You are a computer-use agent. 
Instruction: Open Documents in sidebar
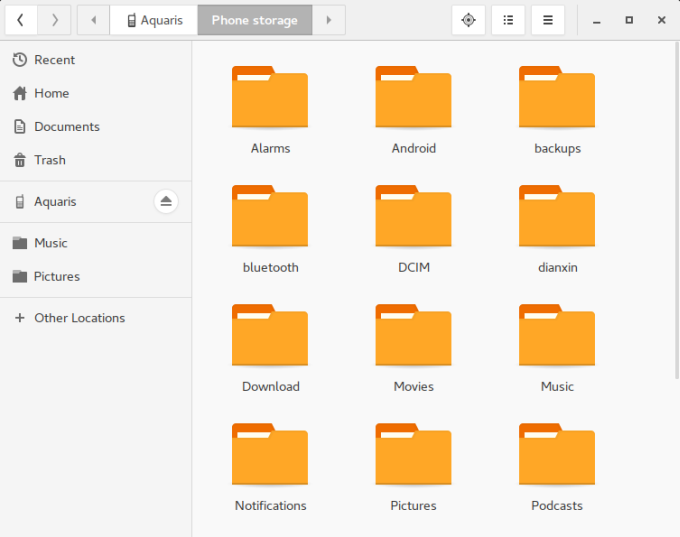tap(66, 127)
